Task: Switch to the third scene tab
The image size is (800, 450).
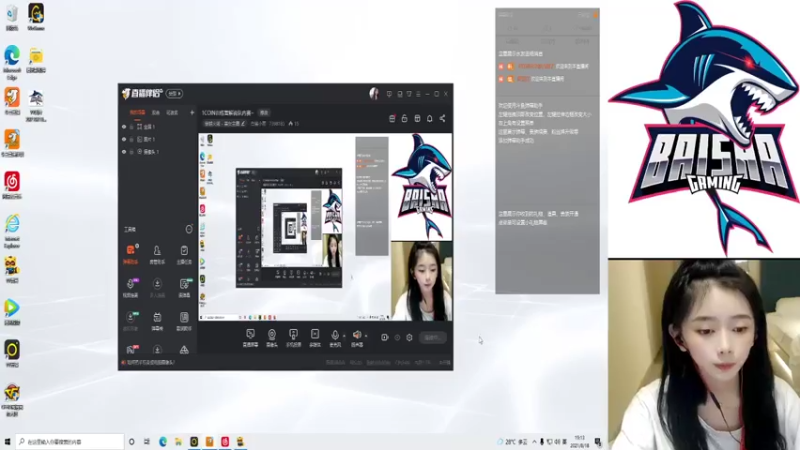Action: 172,112
